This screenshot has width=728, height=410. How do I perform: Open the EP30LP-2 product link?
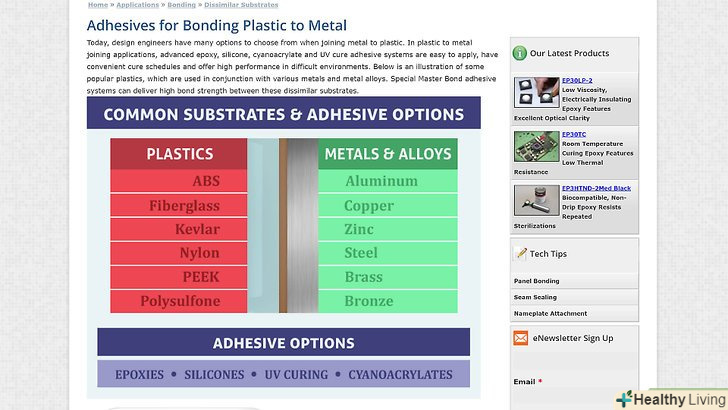click(x=577, y=80)
